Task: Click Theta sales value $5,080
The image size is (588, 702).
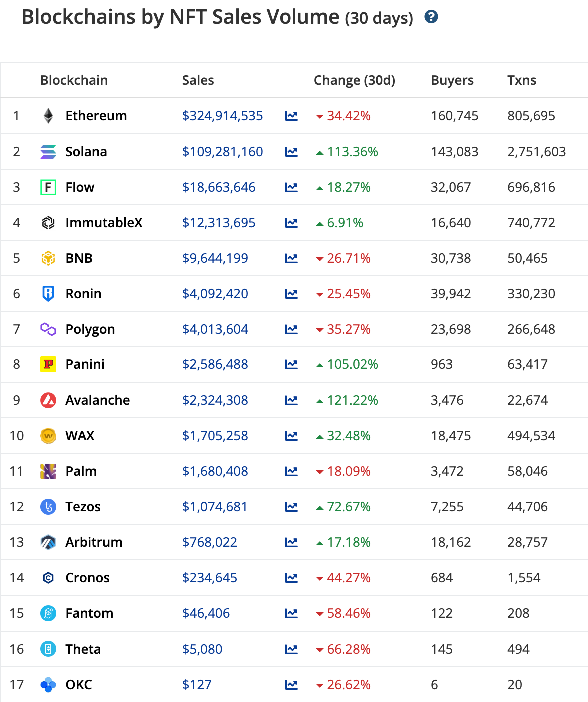Action: coord(202,649)
